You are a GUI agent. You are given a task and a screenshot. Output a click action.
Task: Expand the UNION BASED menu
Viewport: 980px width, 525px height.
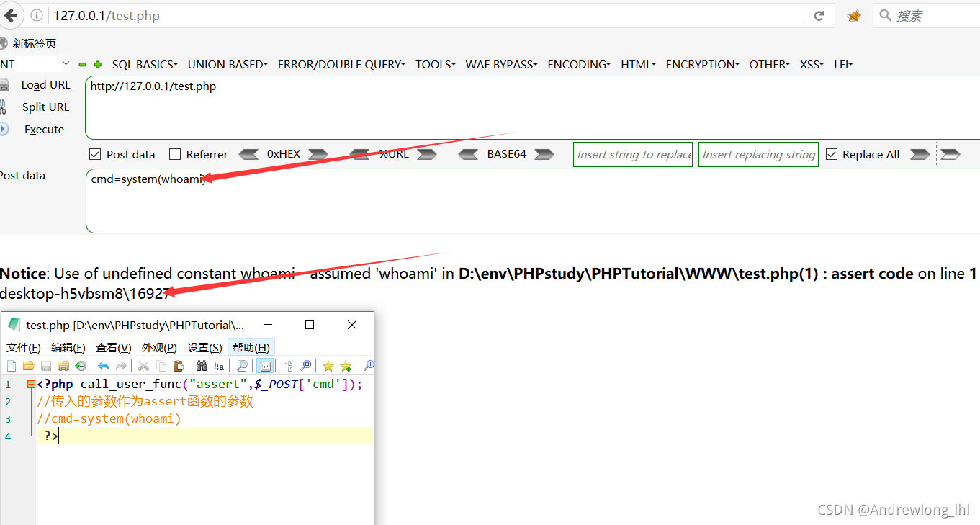click(x=228, y=64)
